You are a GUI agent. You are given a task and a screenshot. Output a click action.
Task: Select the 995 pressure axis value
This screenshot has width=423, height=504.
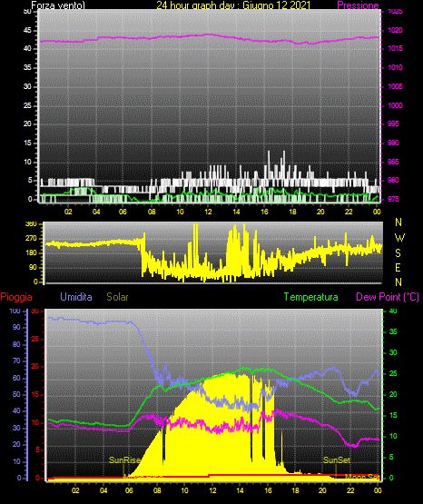tap(393, 124)
